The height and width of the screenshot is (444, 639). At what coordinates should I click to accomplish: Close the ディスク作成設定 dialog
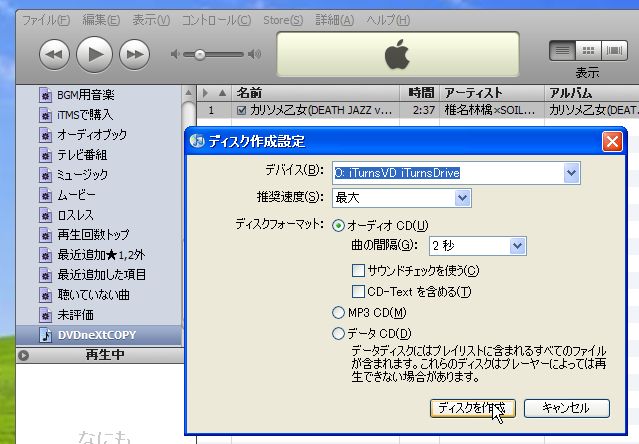[612, 141]
